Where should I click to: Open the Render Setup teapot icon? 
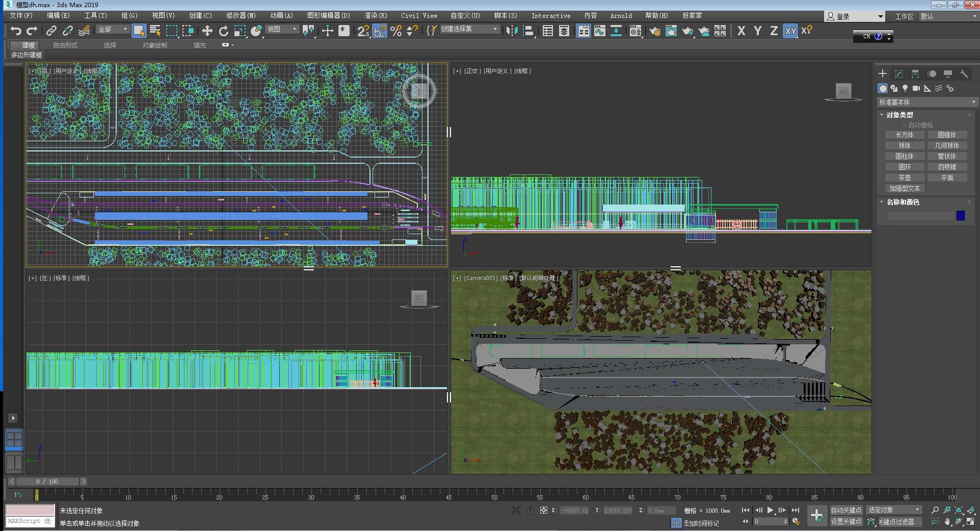[x=655, y=31]
